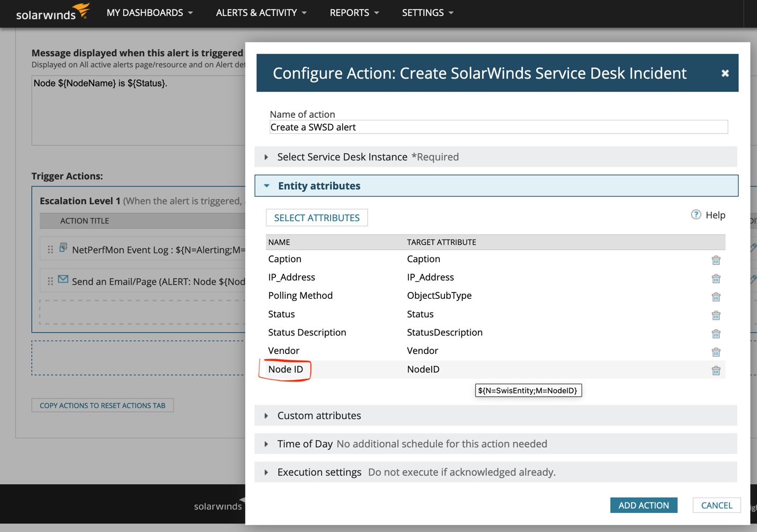The width and height of the screenshot is (757, 532).
Task: Close the Configure Action dialog
Action: [x=725, y=73]
